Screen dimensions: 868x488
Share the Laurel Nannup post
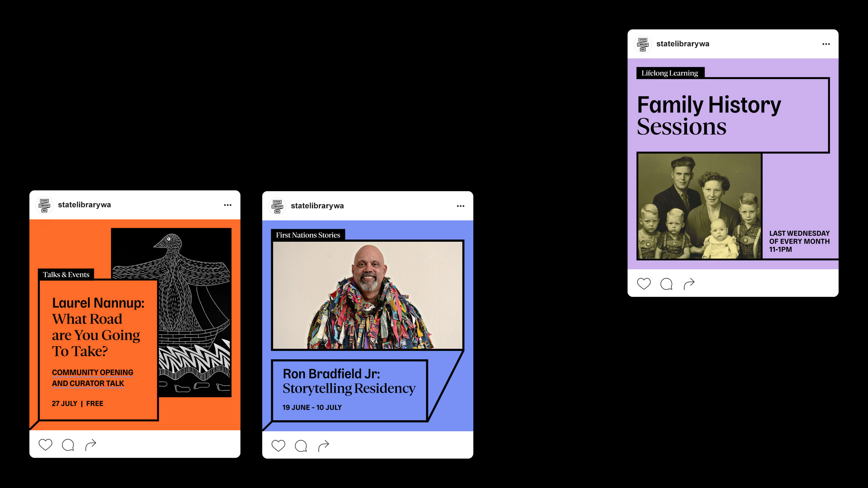point(91,445)
